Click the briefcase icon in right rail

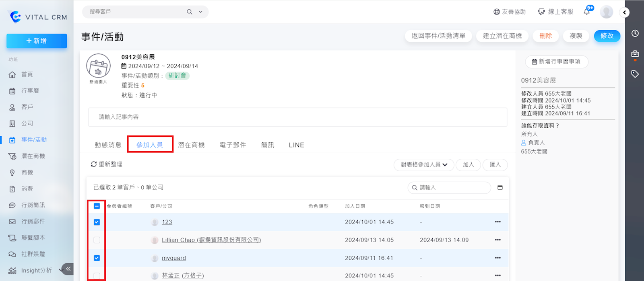click(635, 54)
